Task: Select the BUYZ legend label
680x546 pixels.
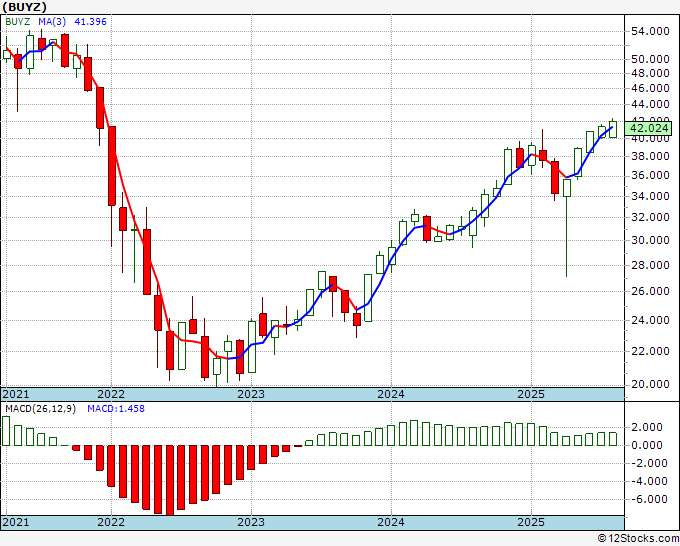Action: pyautogui.click(x=18, y=22)
